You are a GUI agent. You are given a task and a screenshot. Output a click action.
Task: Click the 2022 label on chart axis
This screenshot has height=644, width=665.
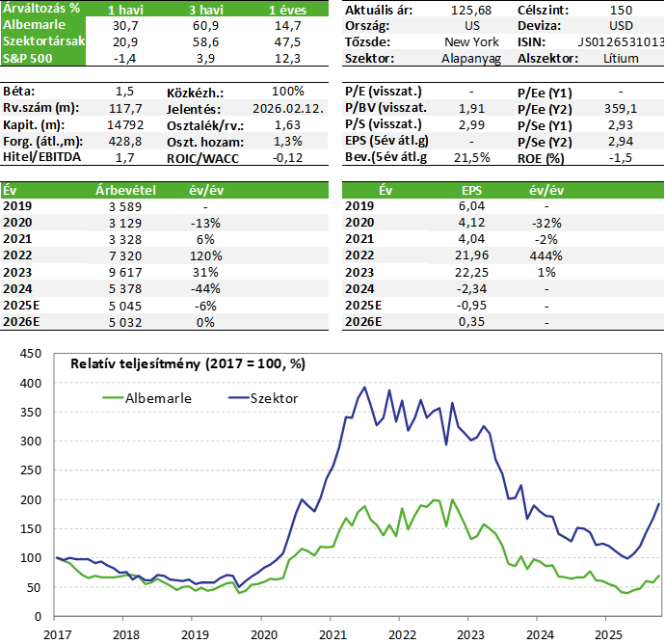402,635
